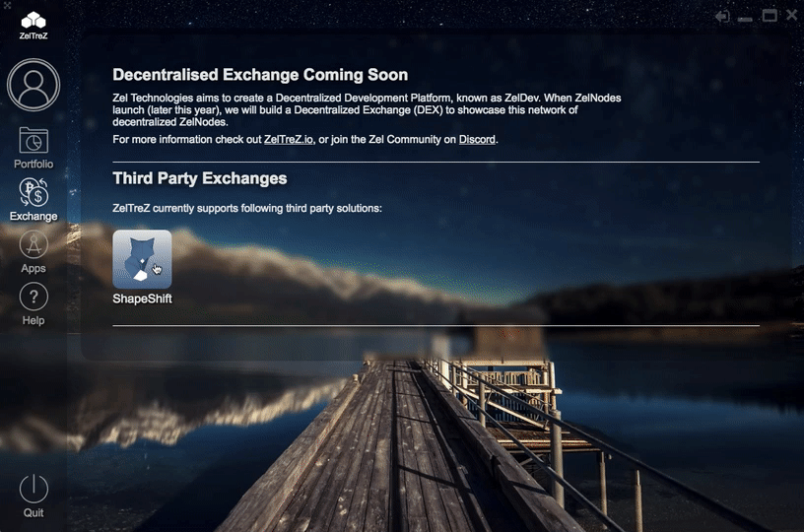This screenshot has height=532, width=804.
Task: Close the ZelTreZ window
Action: (792, 16)
